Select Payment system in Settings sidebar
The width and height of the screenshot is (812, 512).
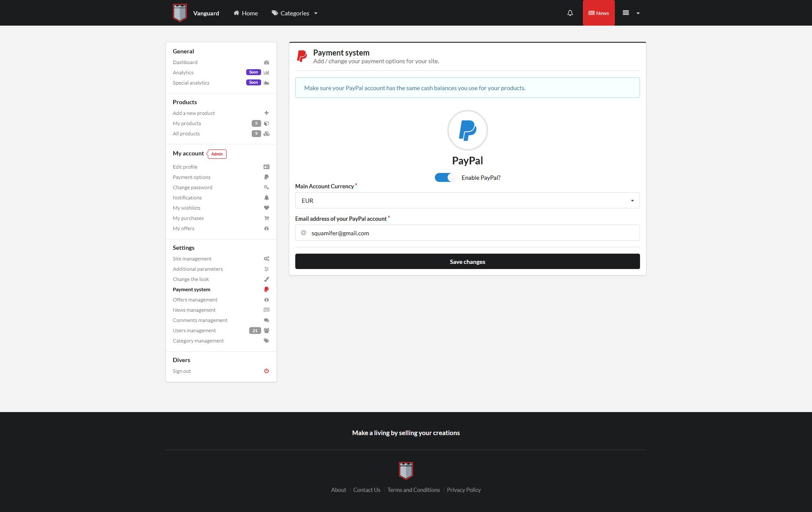click(x=191, y=290)
